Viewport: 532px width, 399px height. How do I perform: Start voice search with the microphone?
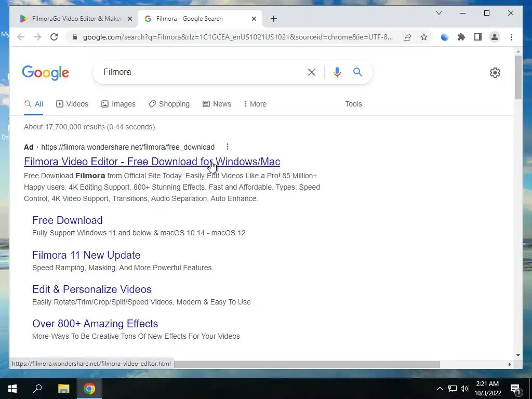pos(337,72)
